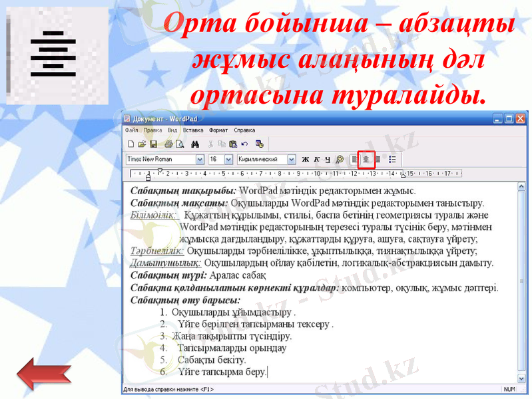This screenshot has height=399, width=532.
Task: Open the Вставка menu
Action: pos(193,130)
